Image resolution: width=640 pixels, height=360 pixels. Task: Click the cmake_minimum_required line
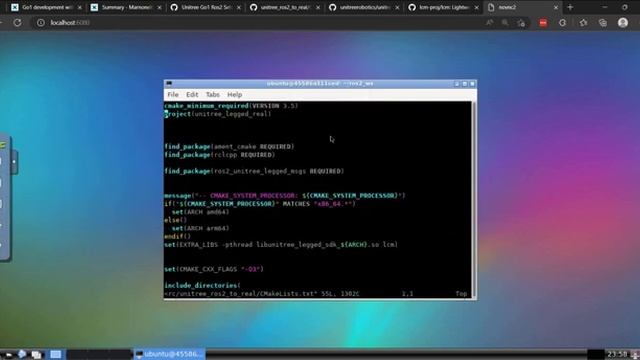pos(231,106)
